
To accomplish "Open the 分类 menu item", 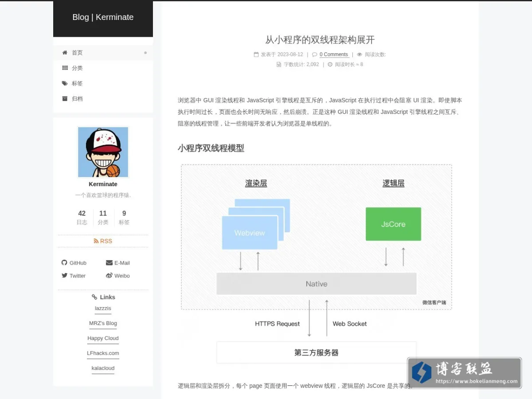I will pos(103,68).
